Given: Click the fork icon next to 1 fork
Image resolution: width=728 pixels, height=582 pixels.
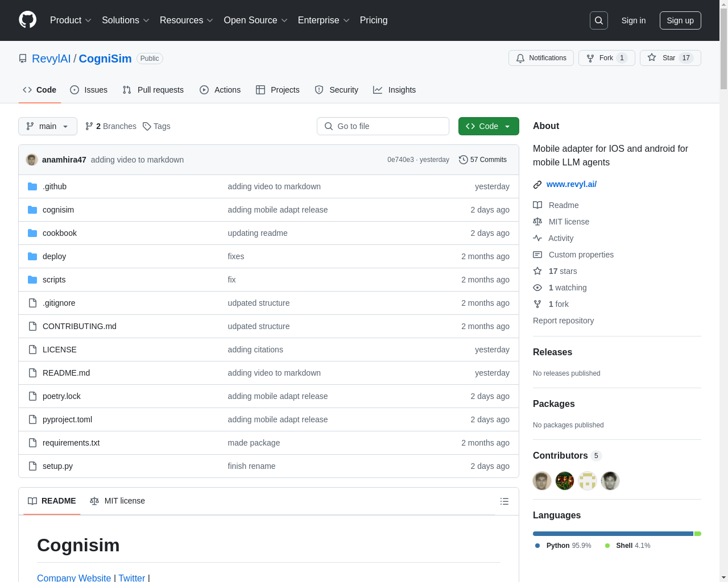Looking at the screenshot, I should point(537,304).
